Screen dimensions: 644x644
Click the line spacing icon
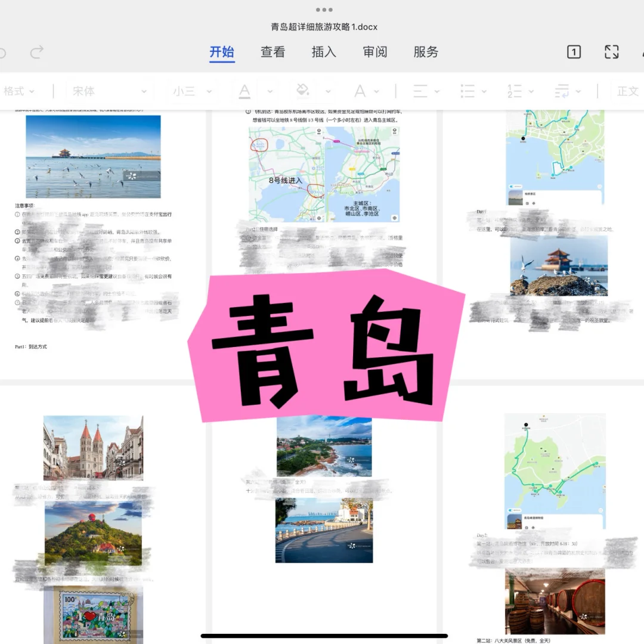[562, 91]
